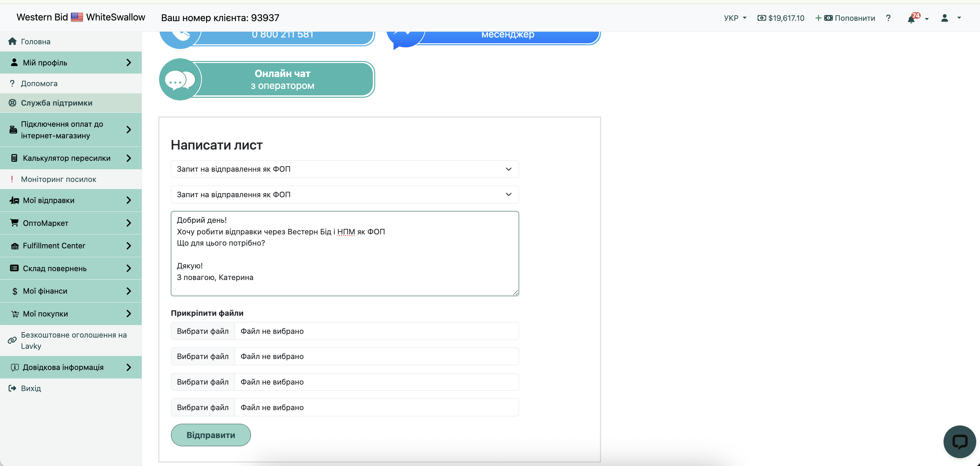
Task: Click the home icon next to Головна
Action: click(12, 42)
